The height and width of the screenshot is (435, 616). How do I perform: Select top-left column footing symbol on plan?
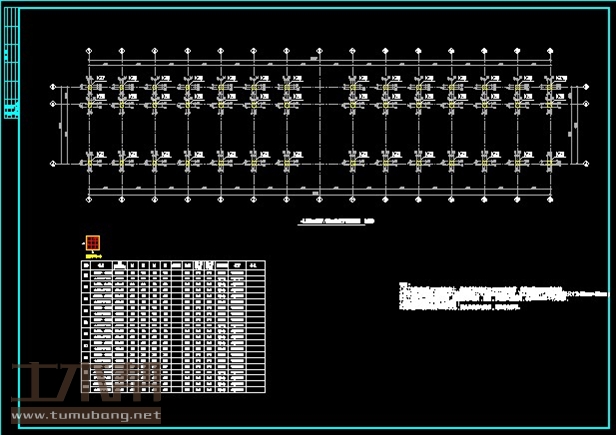[x=90, y=88]
